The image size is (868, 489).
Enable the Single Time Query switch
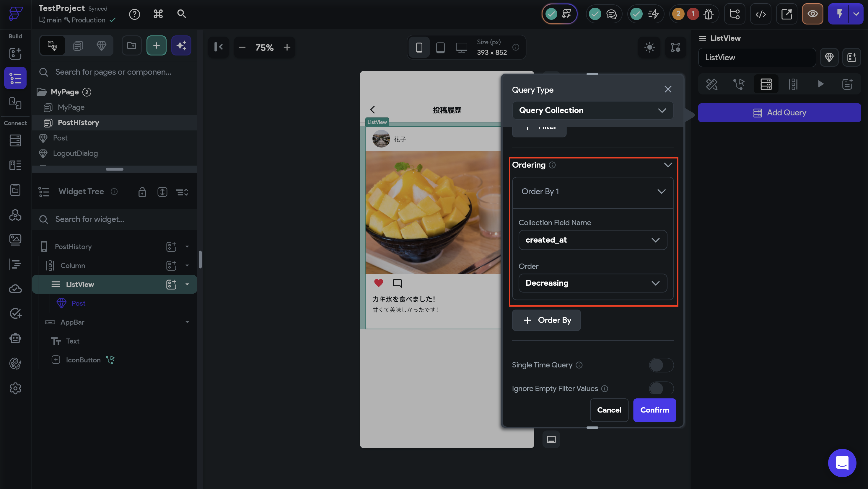coord(661,365)
